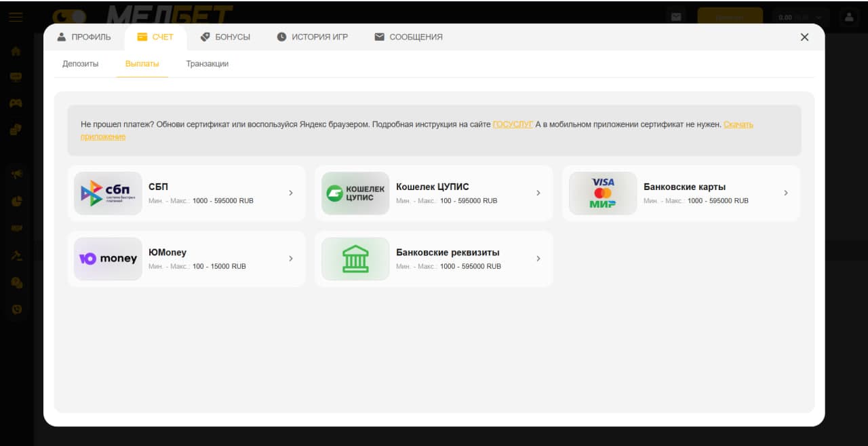
Task: Expand the Банковские реквизиты option arrow
Action: click(x=538, y=259)
